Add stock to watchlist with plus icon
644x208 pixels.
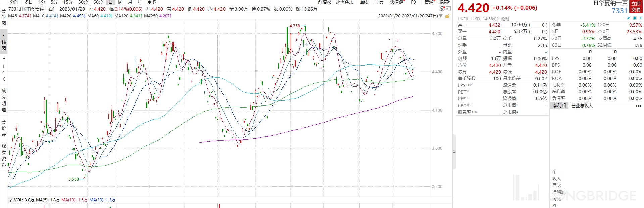tap(640, 18)
